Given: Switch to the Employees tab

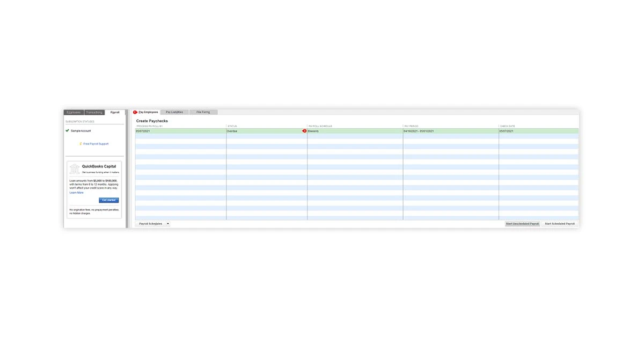Looking at the screenshot, I should (x=74, y=112).
